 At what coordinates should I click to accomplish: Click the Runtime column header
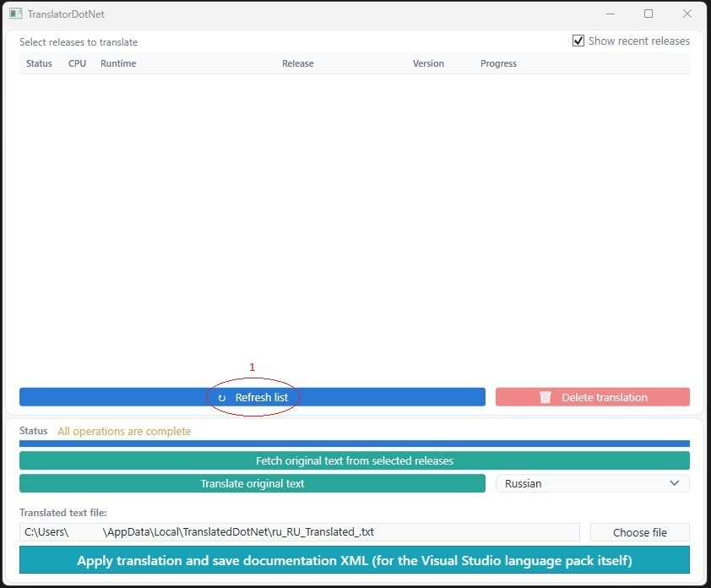click(x=118, y=63)
